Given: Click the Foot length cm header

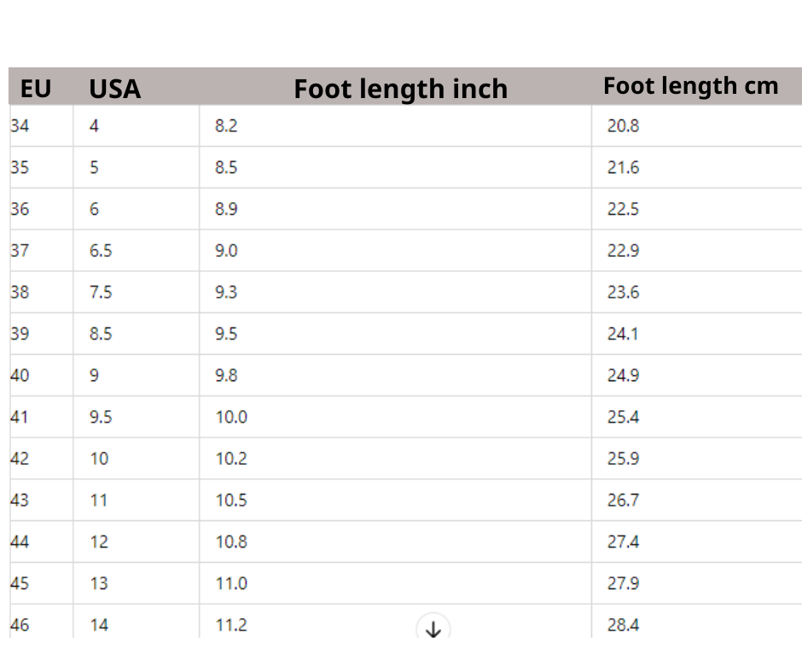Looking at the screenshot, I should click(x=690, y=85).
